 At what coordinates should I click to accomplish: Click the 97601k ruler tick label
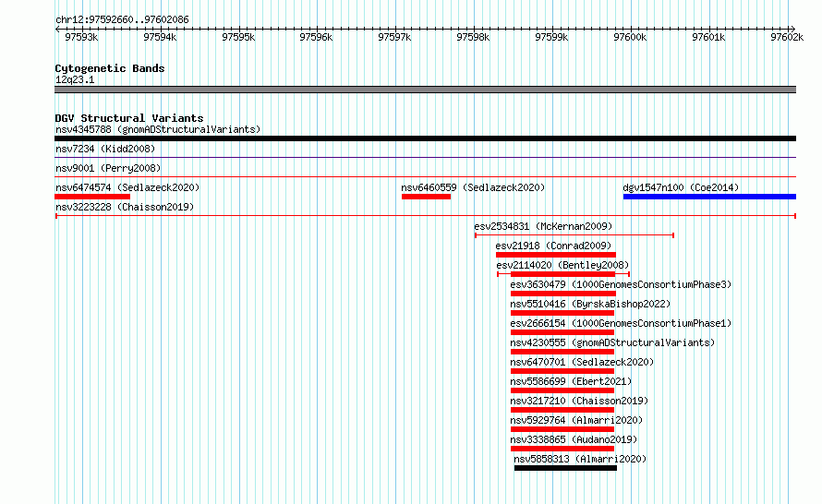[708, 37]
